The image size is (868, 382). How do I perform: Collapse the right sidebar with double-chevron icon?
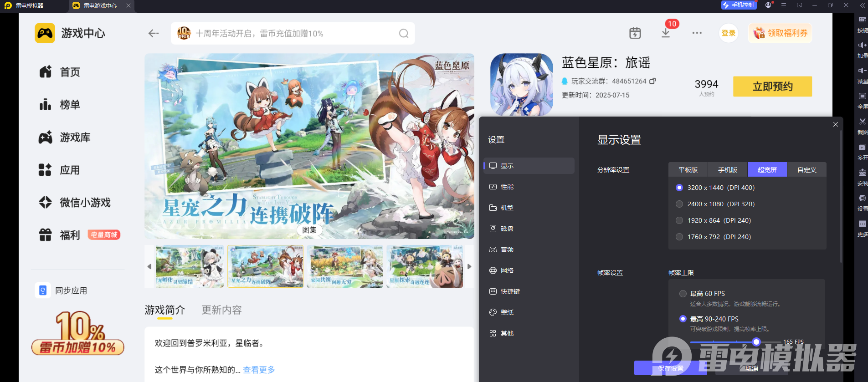(862, 5)
